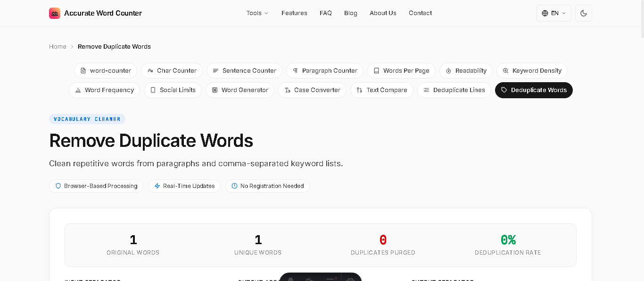Click the Vocabulary Cleaner badge
This screenshot has width=644, height=281.
(x=87, y=119)
